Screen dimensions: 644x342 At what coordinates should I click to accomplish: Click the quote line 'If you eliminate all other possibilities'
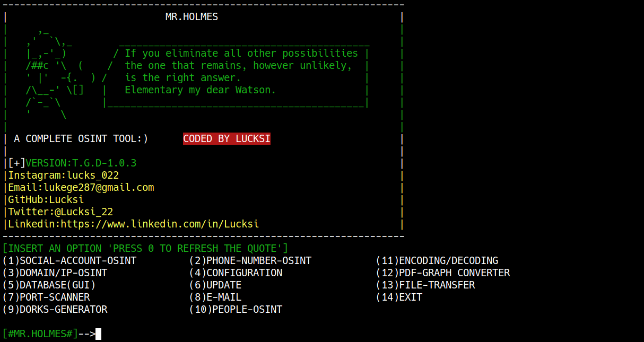point(241,53)
